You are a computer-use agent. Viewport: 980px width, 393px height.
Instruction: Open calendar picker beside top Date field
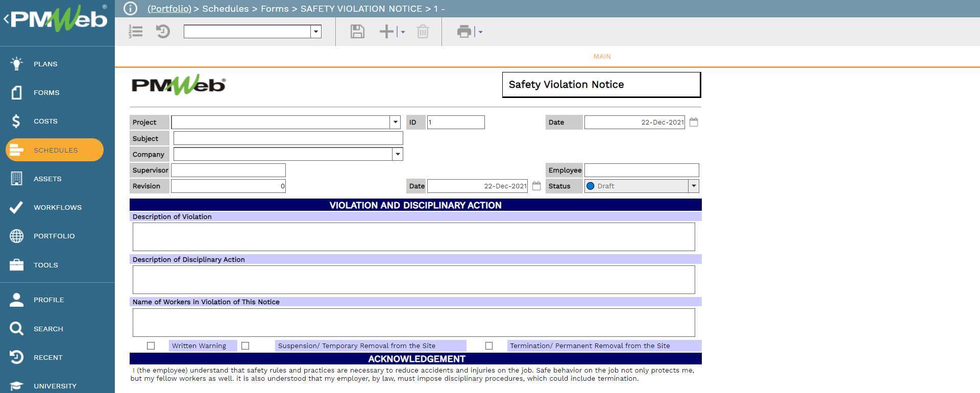tap(694, 122)
